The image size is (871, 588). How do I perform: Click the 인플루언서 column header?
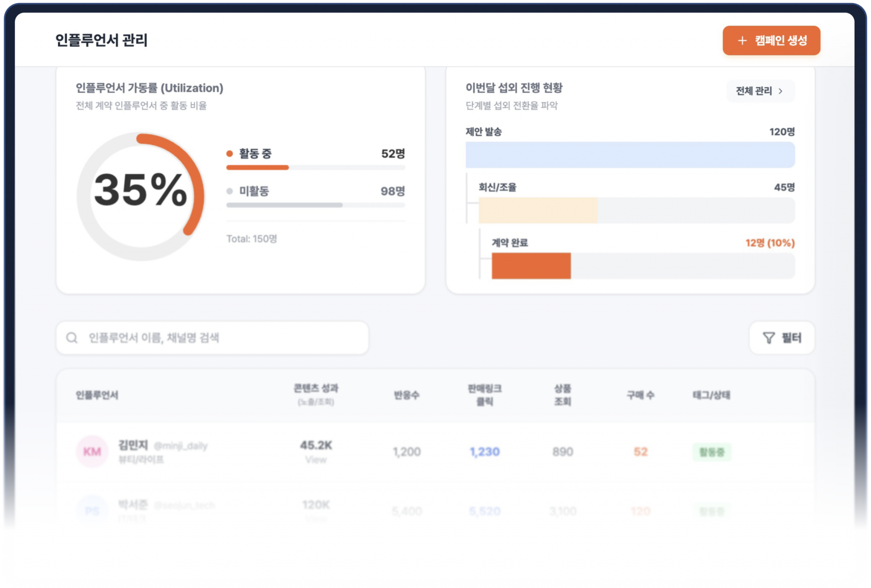[97, 395]
